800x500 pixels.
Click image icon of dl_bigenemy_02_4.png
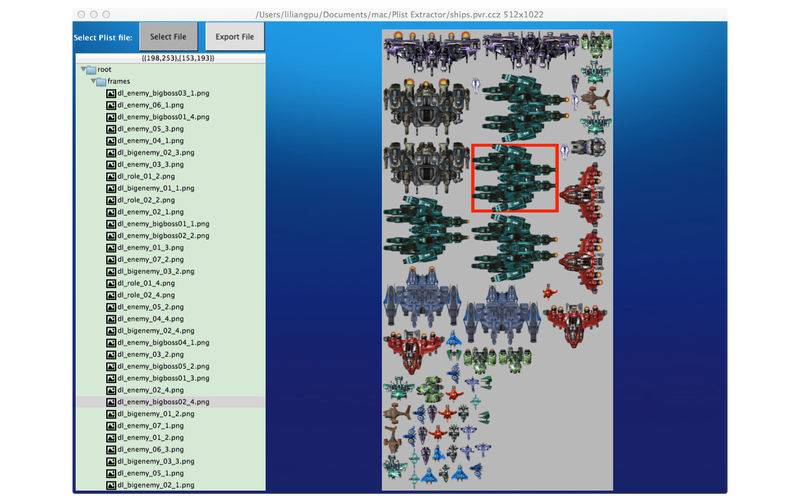[111, 331]
